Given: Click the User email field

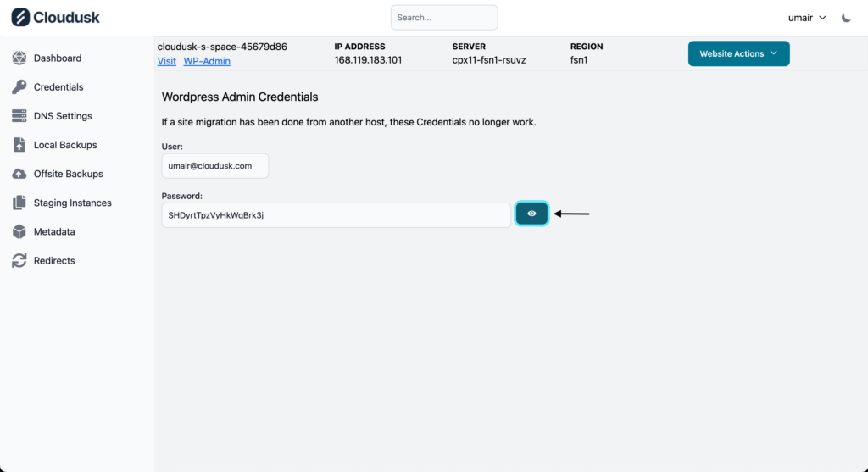Looking at the screenshot, I should 215,166.
